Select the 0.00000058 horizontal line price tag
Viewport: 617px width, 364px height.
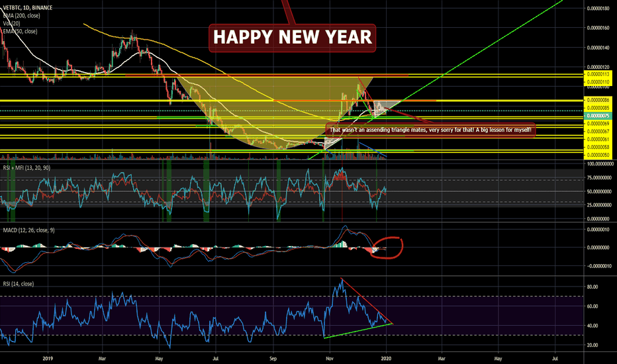coord(598,147)
